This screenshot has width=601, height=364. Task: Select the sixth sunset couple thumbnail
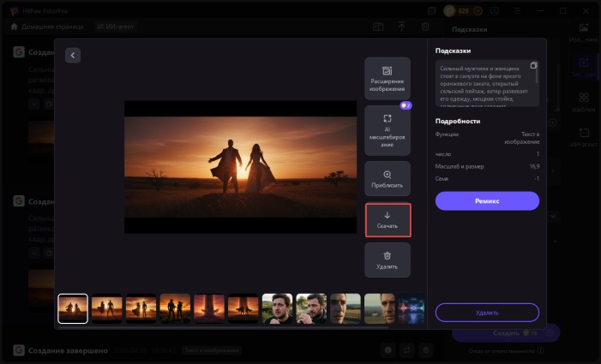(243, 308)
